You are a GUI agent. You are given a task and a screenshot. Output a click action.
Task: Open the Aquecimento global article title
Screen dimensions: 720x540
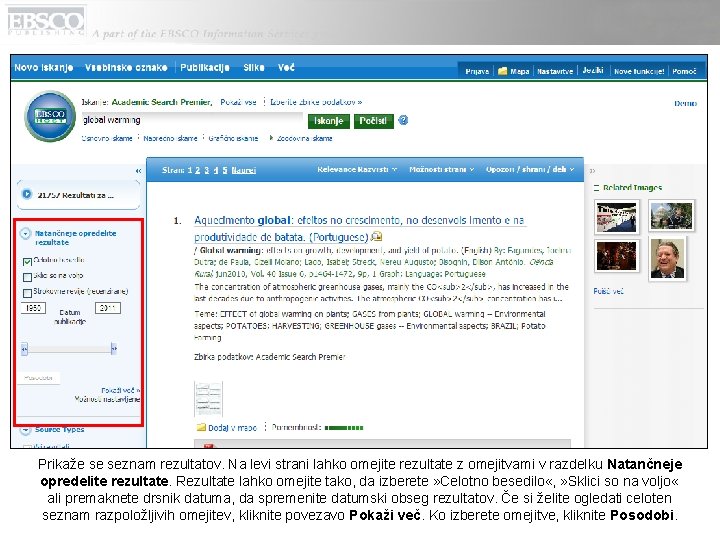359,229
